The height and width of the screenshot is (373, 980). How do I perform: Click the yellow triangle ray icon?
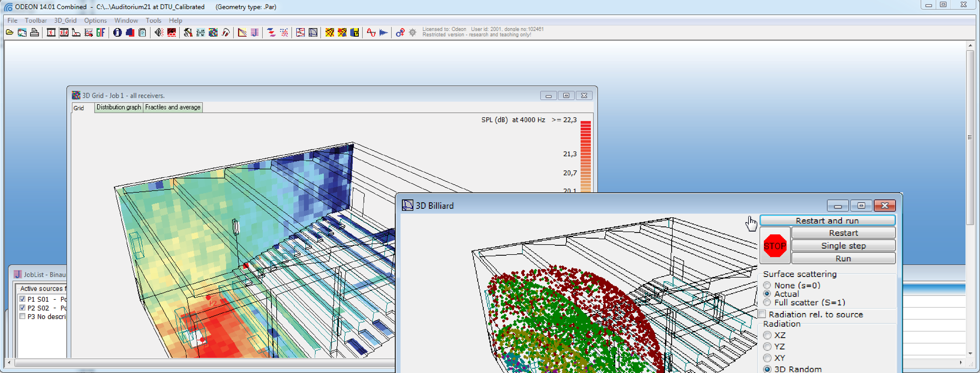point(242,33)
